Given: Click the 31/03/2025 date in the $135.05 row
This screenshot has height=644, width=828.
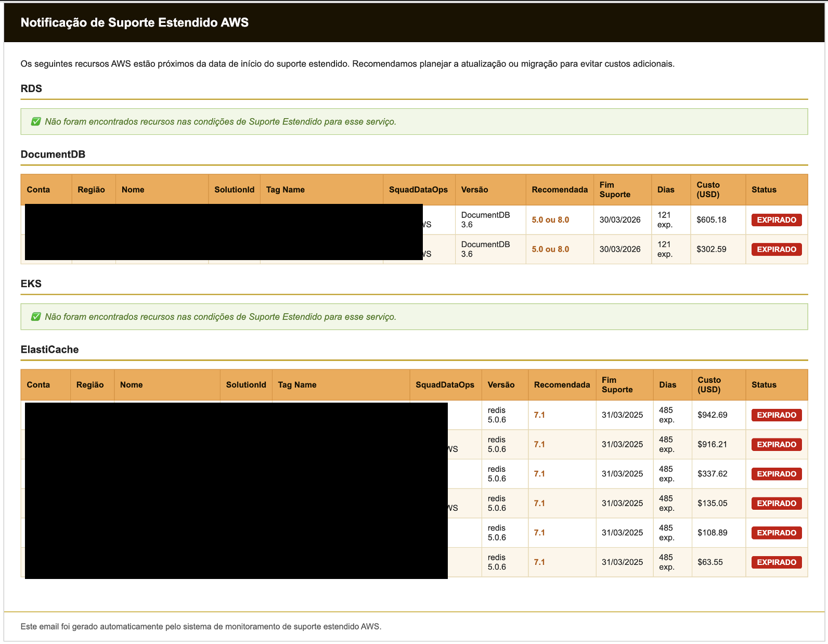Looking at the screenshot, I should pyautogui.click(x=623, y=504).
